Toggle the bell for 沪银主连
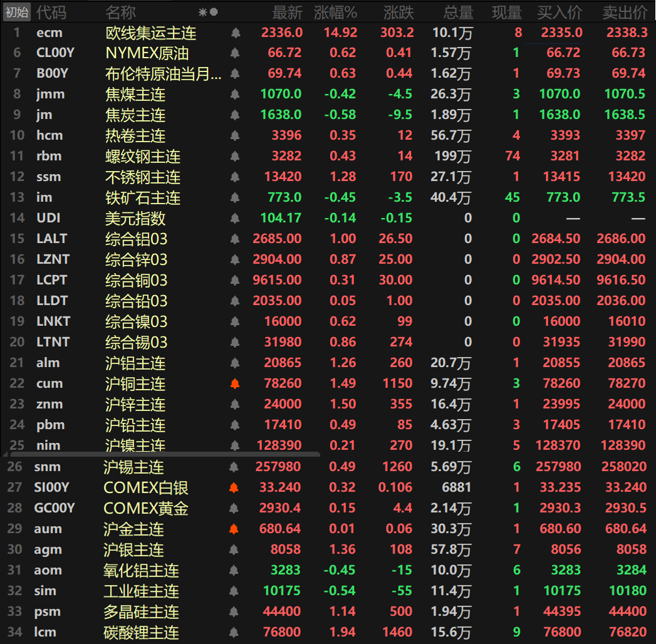Screen dimensions: 656x644 (234, 549)
